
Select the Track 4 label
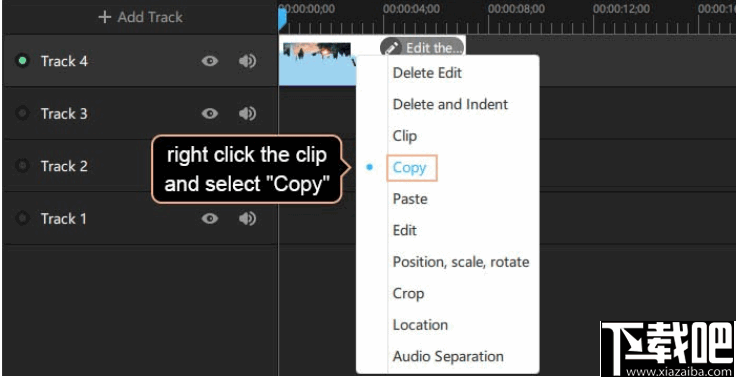tap(64, 61)
